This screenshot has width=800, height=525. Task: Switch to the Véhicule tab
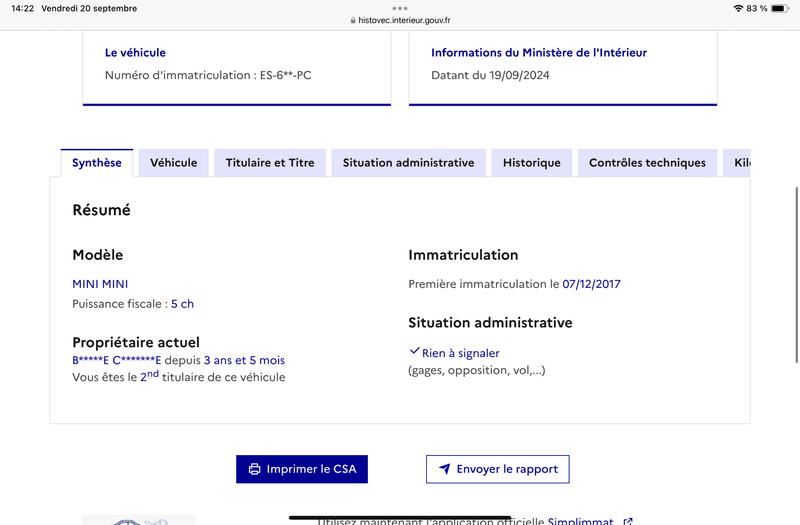tap(173, 163)
